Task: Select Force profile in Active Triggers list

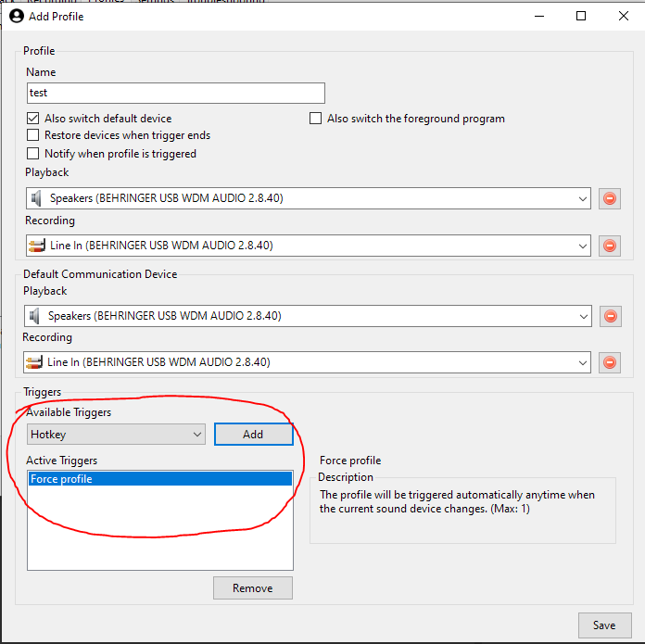Action: (x=160, y=479)
